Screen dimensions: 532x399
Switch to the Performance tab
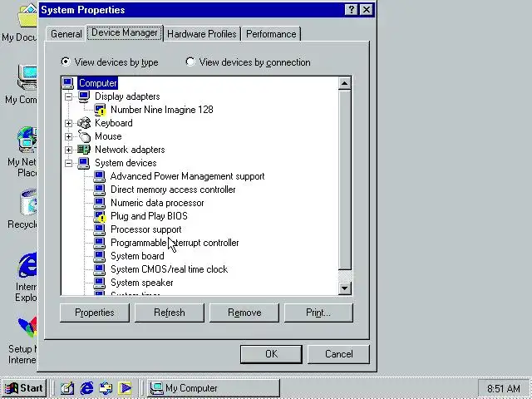(271, 34)
